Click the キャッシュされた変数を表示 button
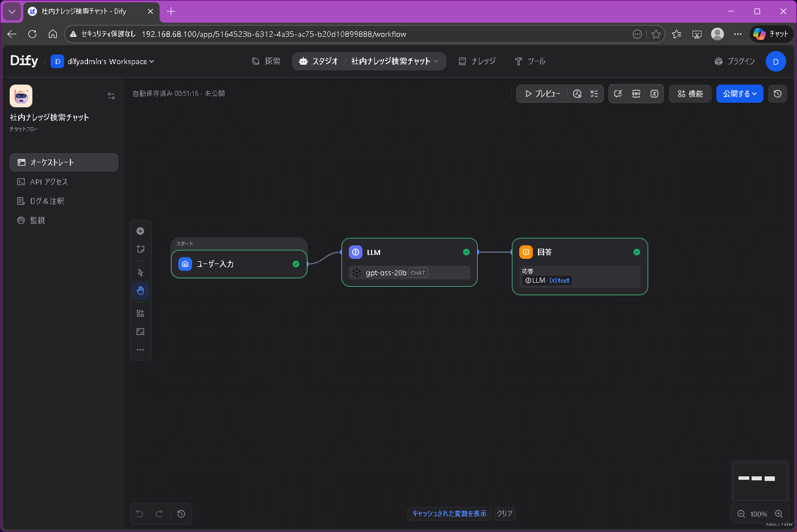Screen dimensions: 797x532 449,514
